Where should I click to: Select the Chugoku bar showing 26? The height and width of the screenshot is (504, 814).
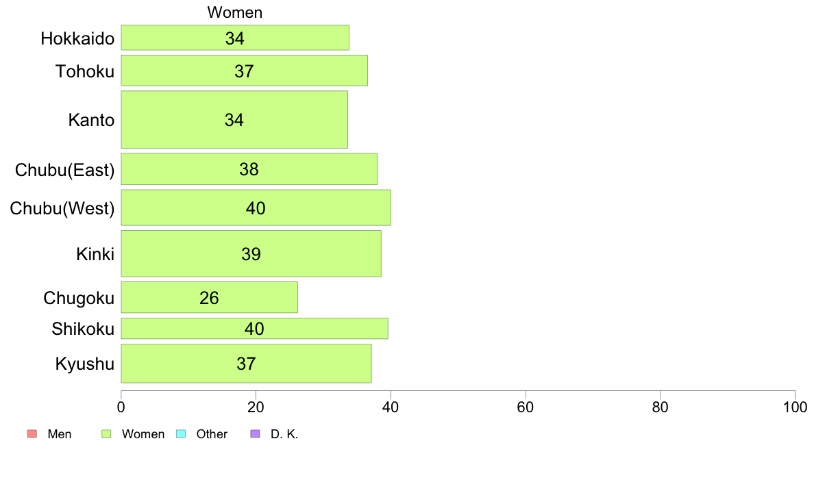click(x=209, y=298)
